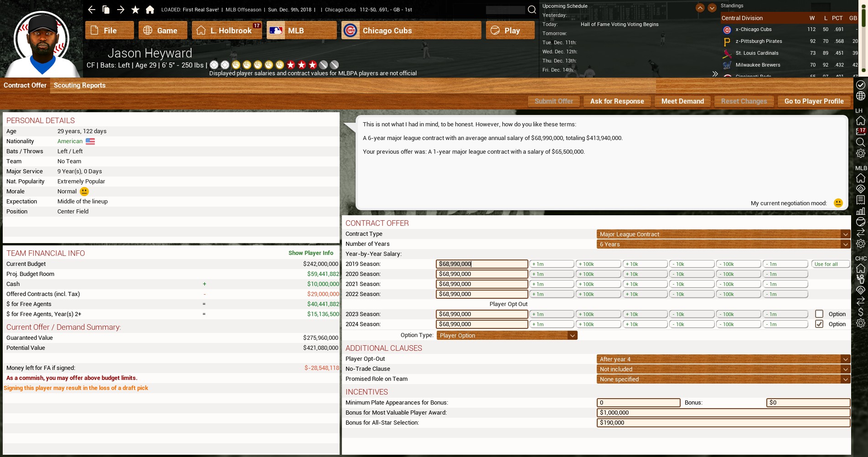Click the CHC diamond field icon in sidebar
Viewport: 868px width, 457px height.
pos(861,290)
